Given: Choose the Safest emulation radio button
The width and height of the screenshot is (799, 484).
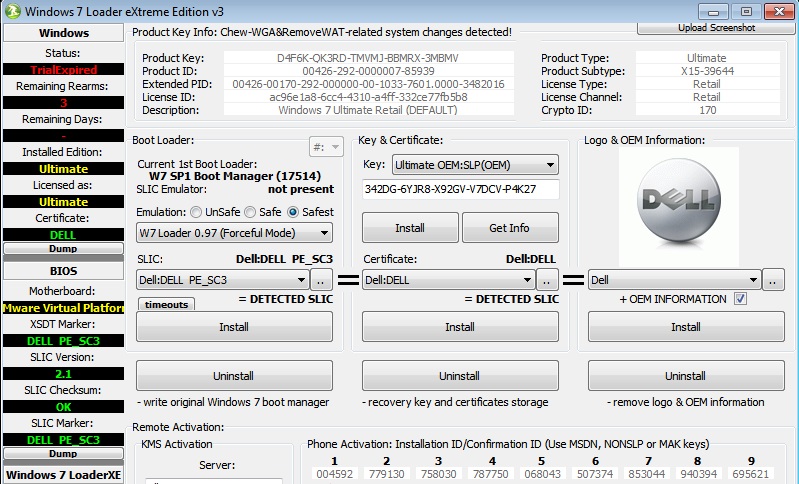Looking at the screenshot, I should point(293,212).
